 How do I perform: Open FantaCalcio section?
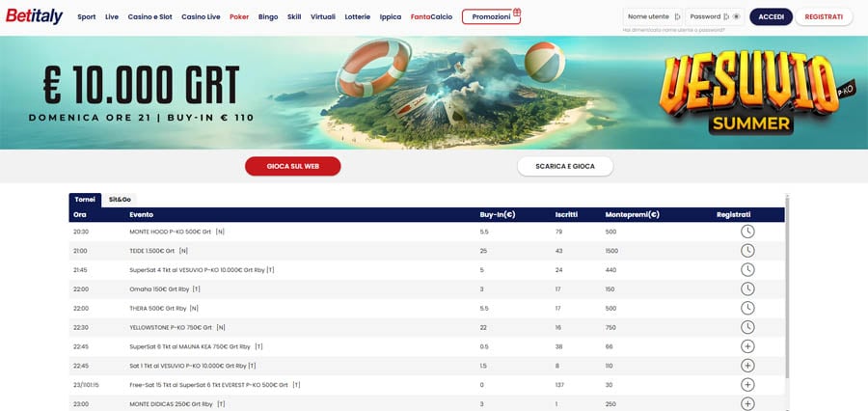point(431,16)
